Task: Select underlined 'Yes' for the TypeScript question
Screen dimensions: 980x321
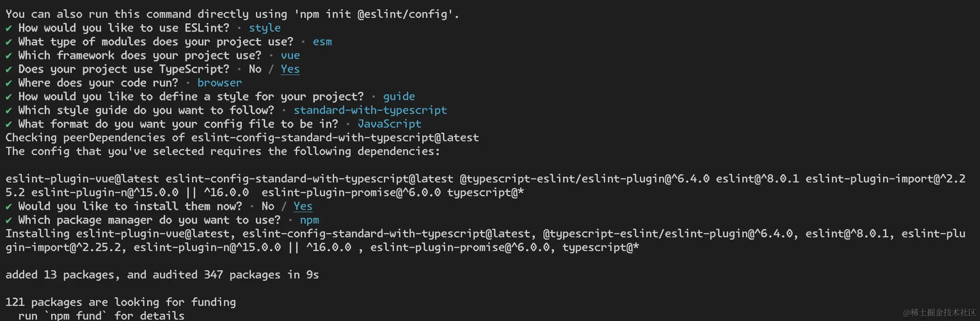Action: coord(290,69)
